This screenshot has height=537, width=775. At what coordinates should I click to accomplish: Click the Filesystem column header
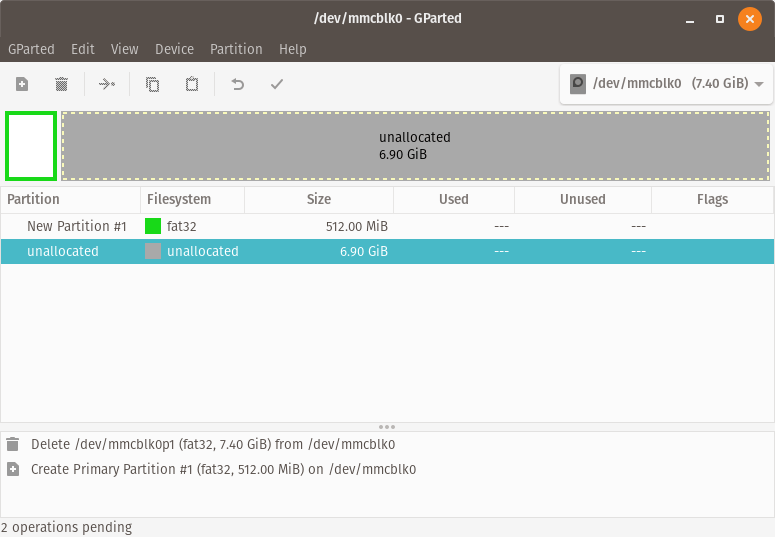[179, 199]
